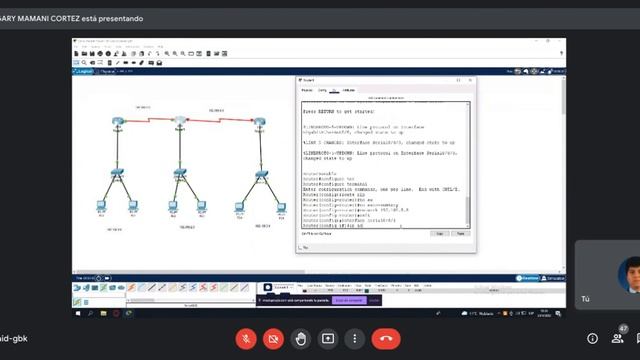Click the connection palette horizontal scrollbar
Image resolution: width=640 pixels, height=360 pixels.
142,300
